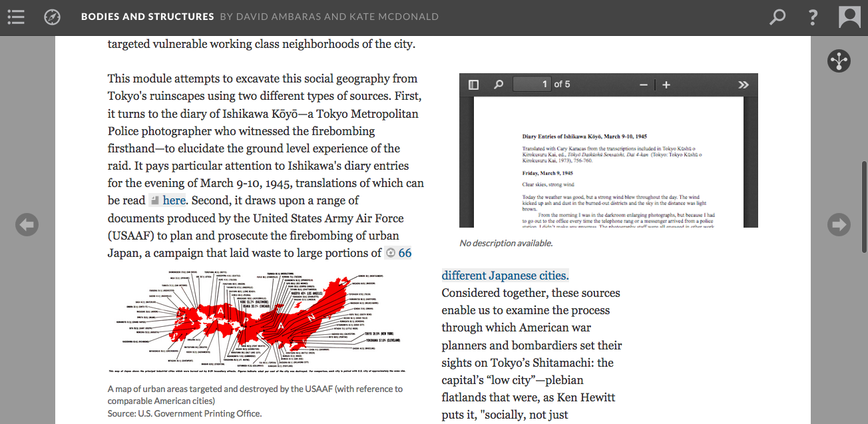Image resolution: width=868 pixels, height=424 pixels.
Task: Open the user account icon
Action: point(849,17)
